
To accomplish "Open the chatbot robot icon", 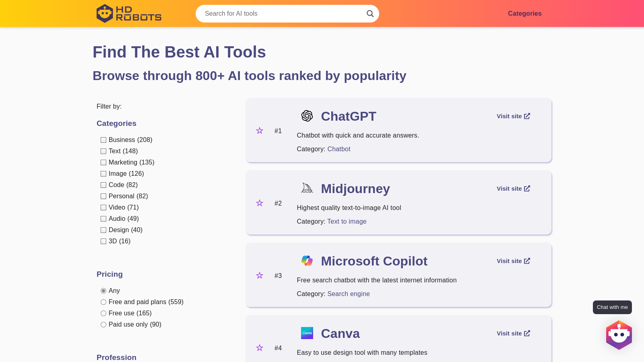I will (619, 335).
